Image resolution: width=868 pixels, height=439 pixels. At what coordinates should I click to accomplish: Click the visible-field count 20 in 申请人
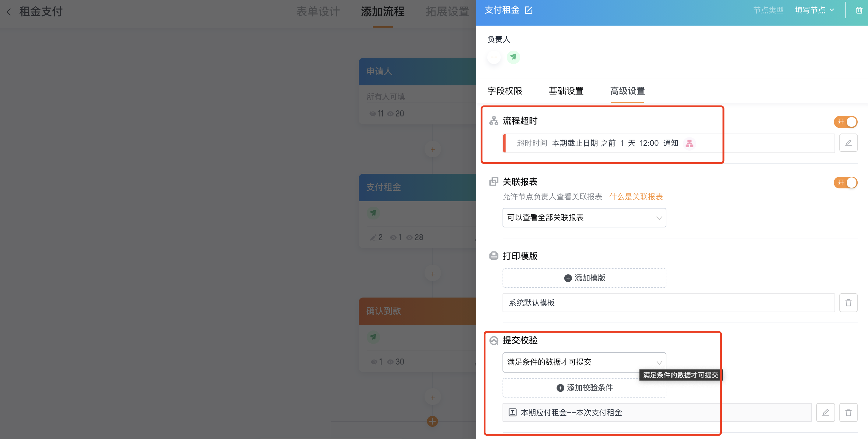click(x=400, y=114)
